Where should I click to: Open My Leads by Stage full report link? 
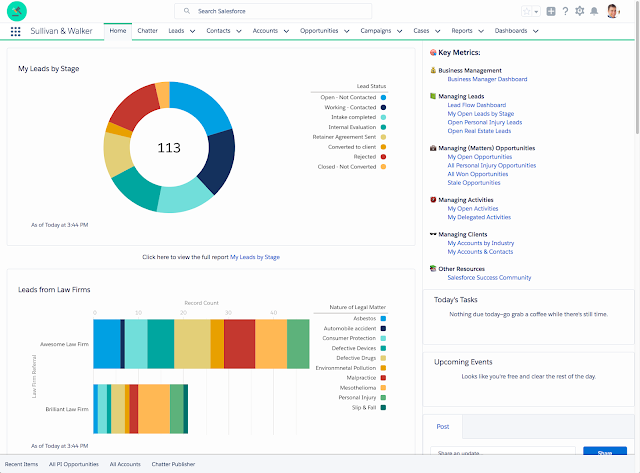(x=255, y=257)
